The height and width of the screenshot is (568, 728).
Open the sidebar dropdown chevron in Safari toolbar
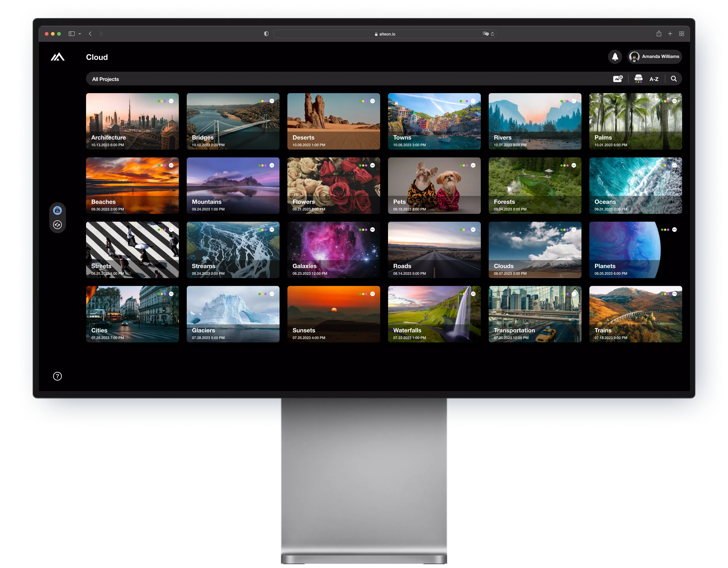tap(80, 34)
